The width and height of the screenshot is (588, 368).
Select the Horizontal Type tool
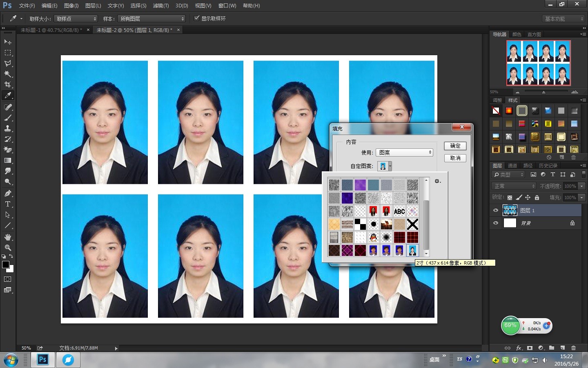[x=8, y=204]
